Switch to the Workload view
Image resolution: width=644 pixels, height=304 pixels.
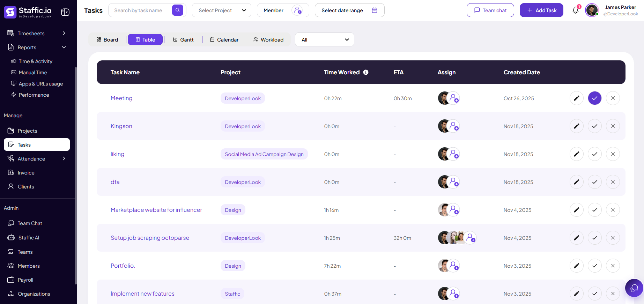(x=268, y=39)
